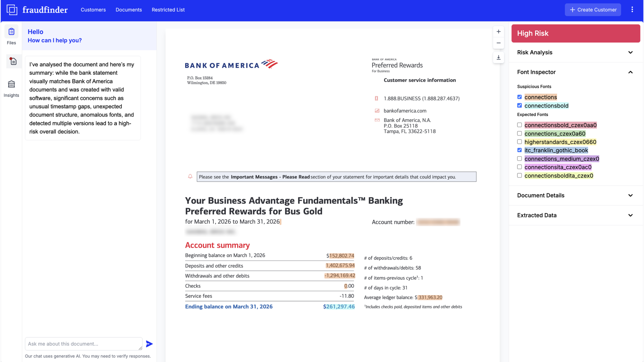Check the connectionsboldita_czex0 font

click(x=519, y=175)
